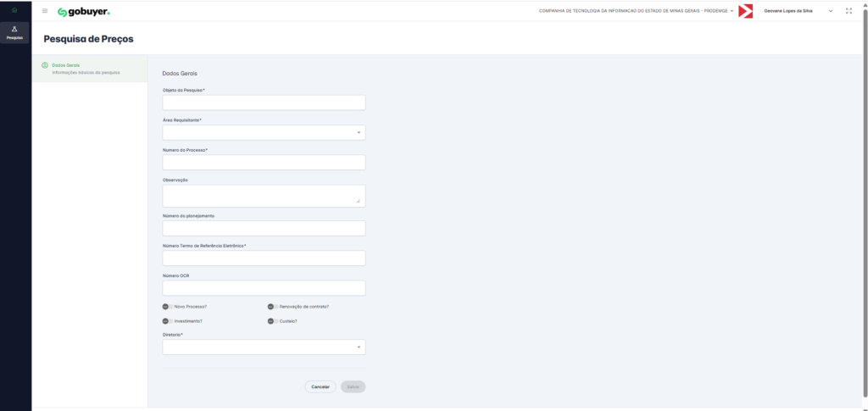Screen dimensions: 868x411
Task: Open Pesquisa from the left sidebar
Action: [14, 32]
